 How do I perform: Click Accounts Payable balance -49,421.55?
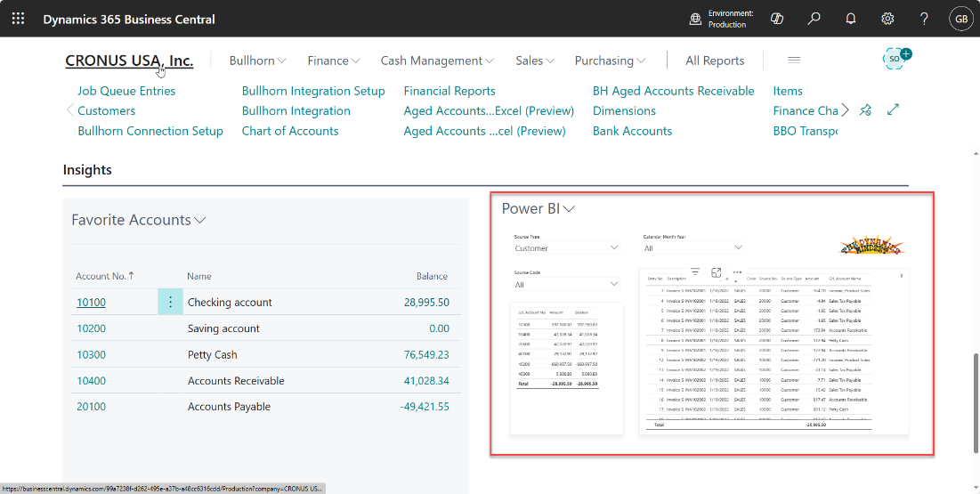pos(425,407)
